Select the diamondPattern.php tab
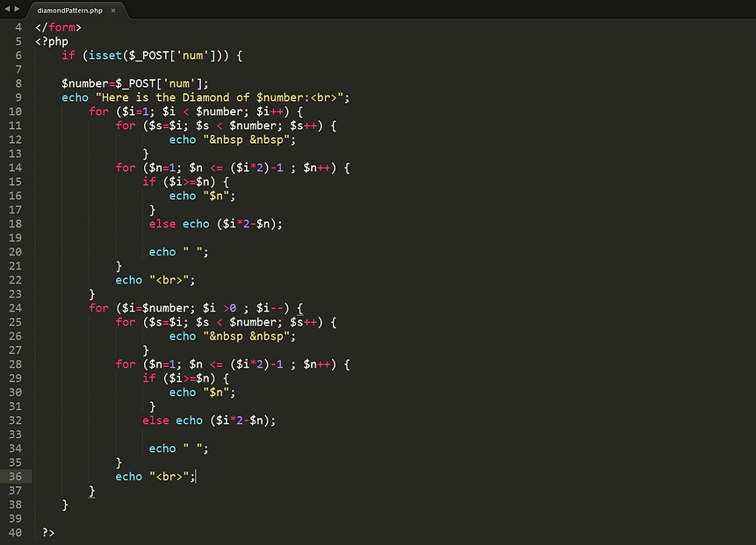The width and height of the screenshot is (756, 545). (x=70, y=11)
